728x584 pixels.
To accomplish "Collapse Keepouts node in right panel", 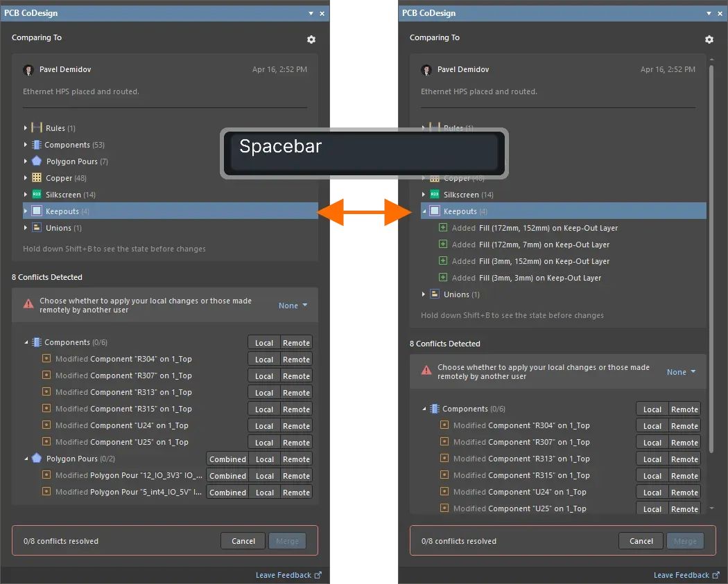I will pyautogui.click(x=424, y=211).
